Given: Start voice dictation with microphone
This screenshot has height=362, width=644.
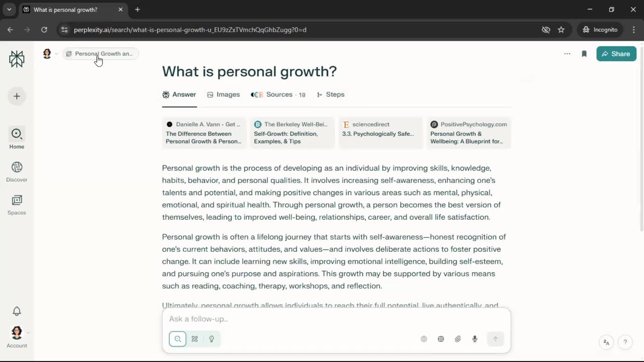Looking at the screenshot, I should pyautogui.click(x=475, y=339).
